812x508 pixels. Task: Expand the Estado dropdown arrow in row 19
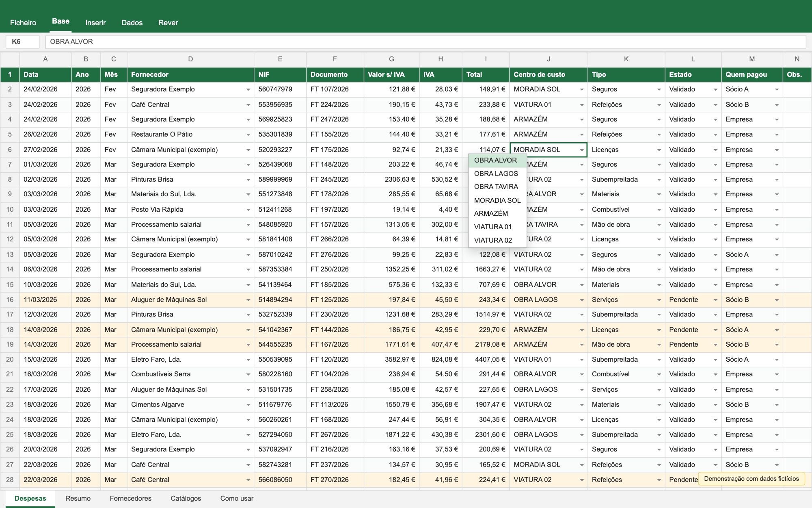pos(715,345)
